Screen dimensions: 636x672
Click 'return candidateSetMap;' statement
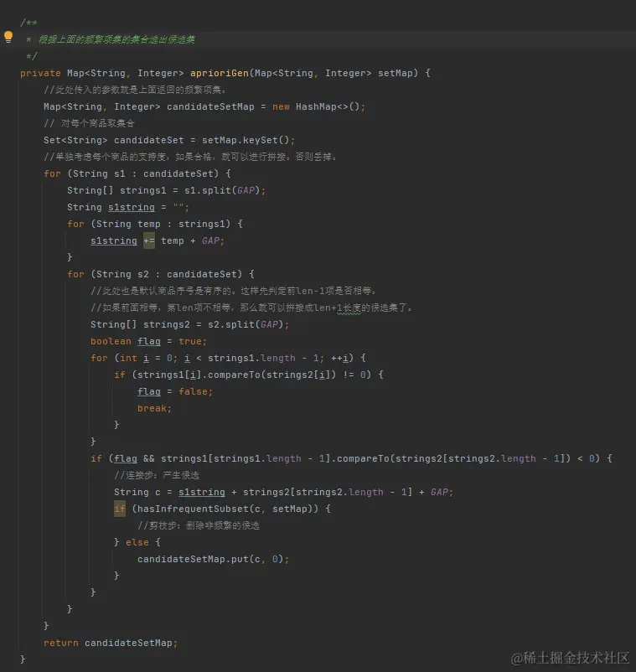110,643
